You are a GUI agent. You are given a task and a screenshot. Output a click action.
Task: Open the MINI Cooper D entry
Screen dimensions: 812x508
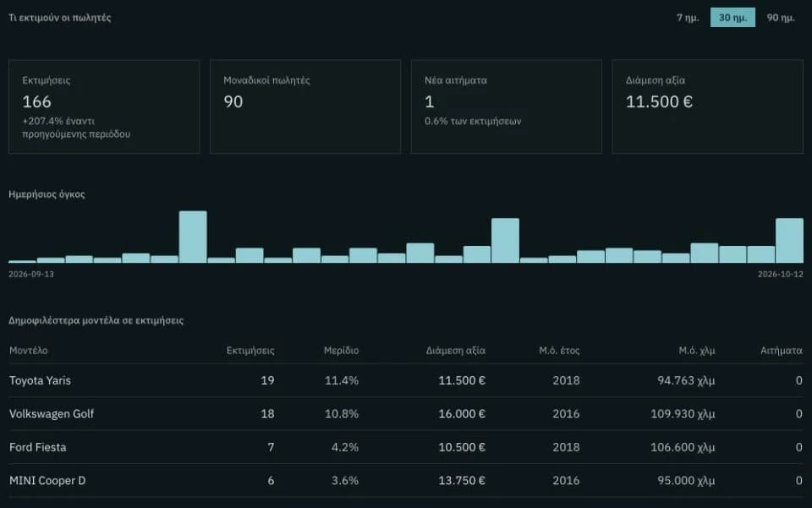tap(406, 481)
